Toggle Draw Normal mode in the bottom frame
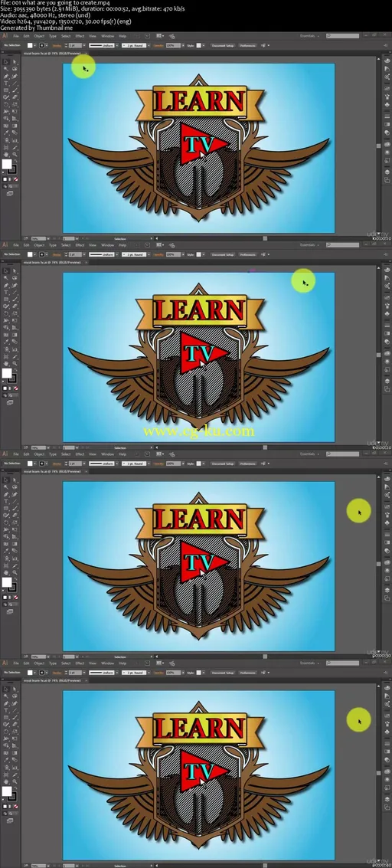The height and width of the screenshot is (868, 392). coord(5,813)
